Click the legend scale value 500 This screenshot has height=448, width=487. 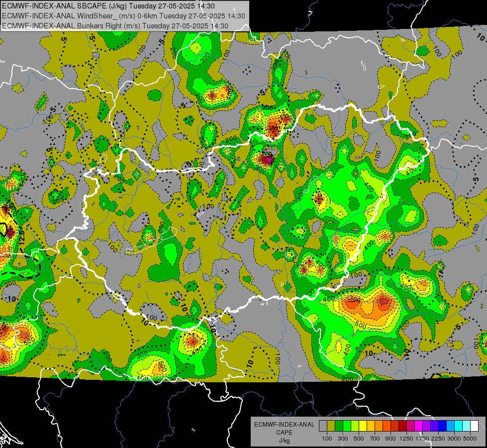coord(359,439)
